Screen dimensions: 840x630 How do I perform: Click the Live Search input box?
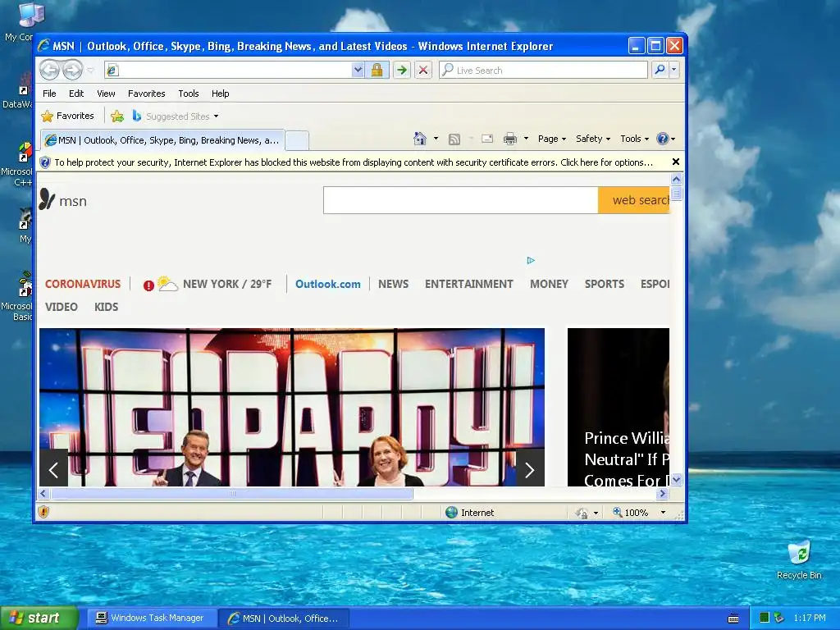(x=543, y=70)
